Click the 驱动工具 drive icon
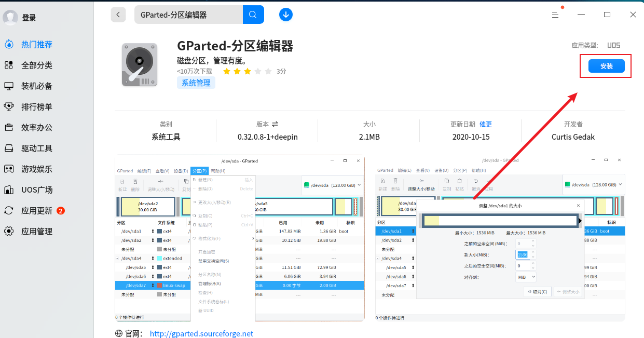 click(9, 148)
